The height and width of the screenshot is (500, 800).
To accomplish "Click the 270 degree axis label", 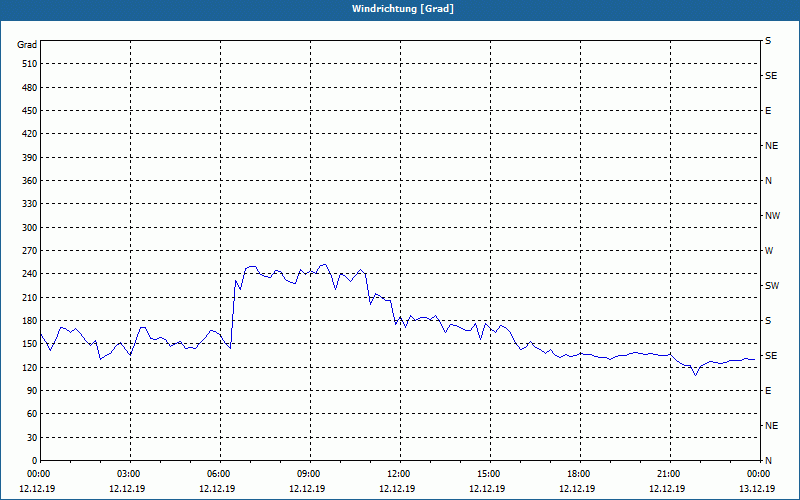I will [30, 251].
